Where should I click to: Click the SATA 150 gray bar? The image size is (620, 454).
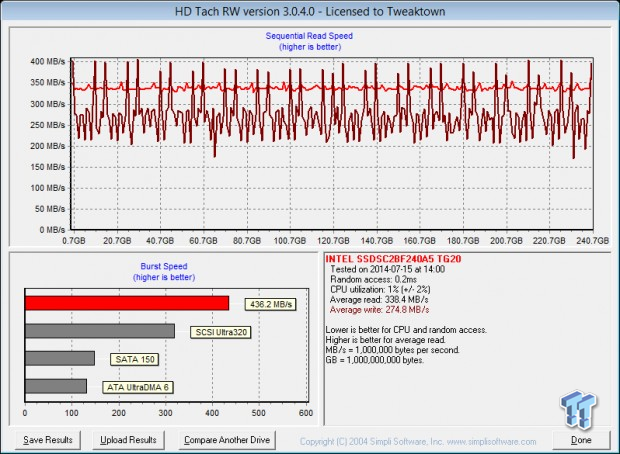click(60, 358)
